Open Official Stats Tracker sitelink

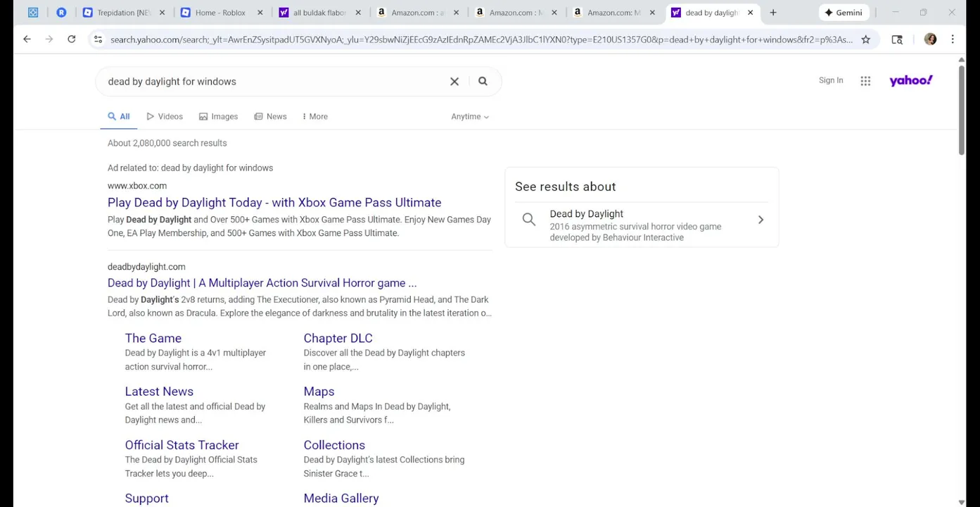182,445
